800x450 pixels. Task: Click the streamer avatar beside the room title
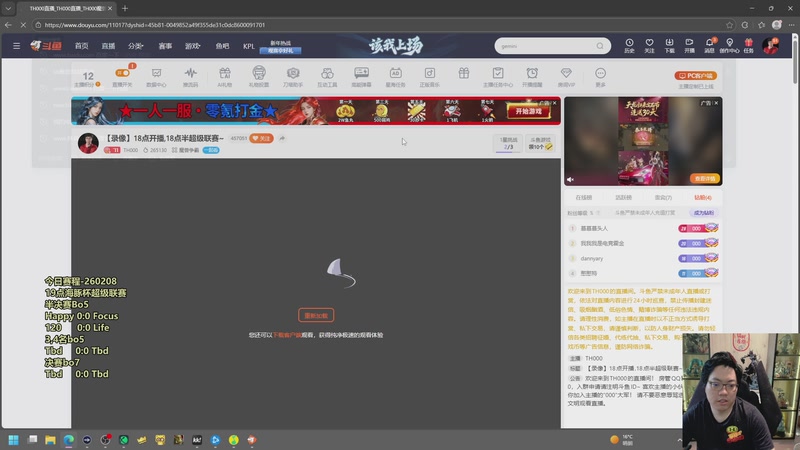88,143
